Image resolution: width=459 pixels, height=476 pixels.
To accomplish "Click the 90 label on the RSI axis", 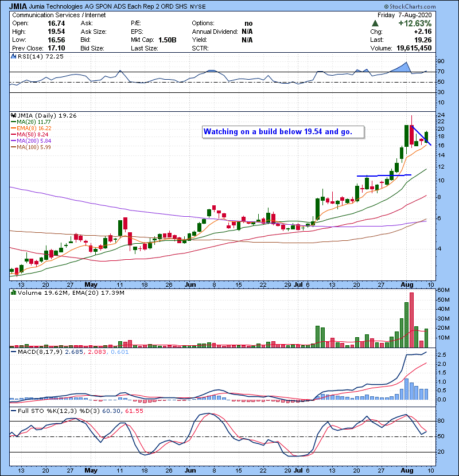I will pyautogui.click(x=441, y=61).
